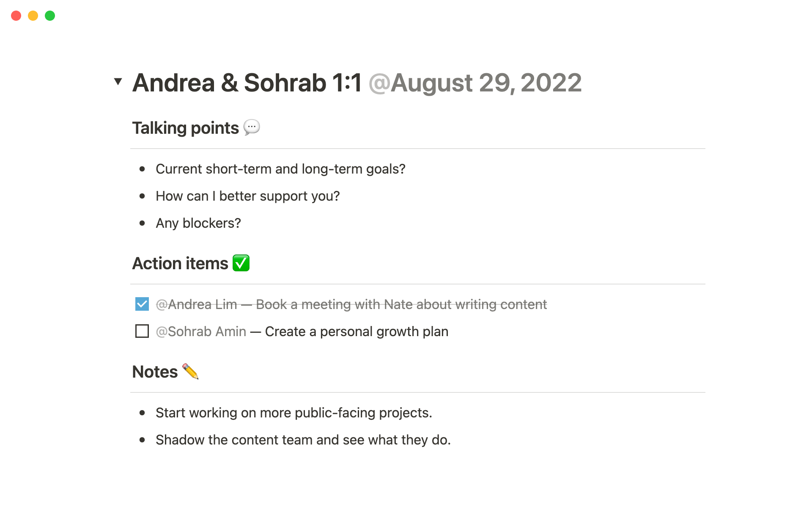This screenshot has width=812, height=508.
Task: Click 'Current short-term and long-term goals?' bullet
Action: [280, 169]
